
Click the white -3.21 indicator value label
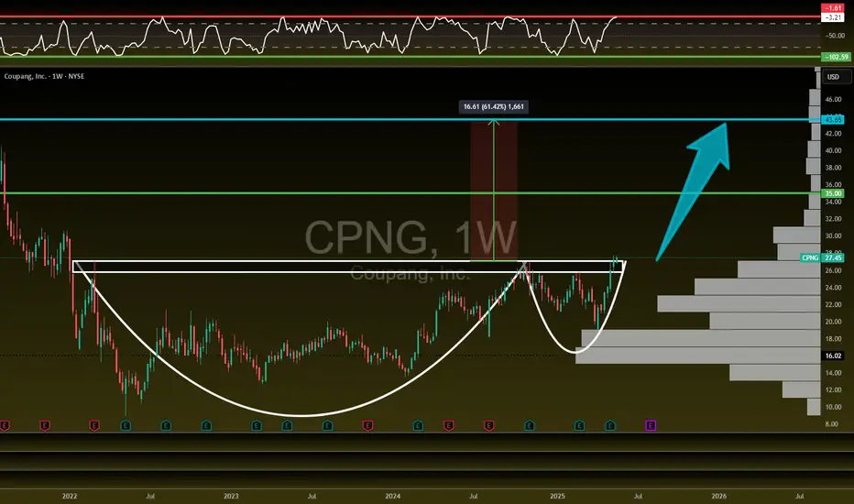click(833, 17)
